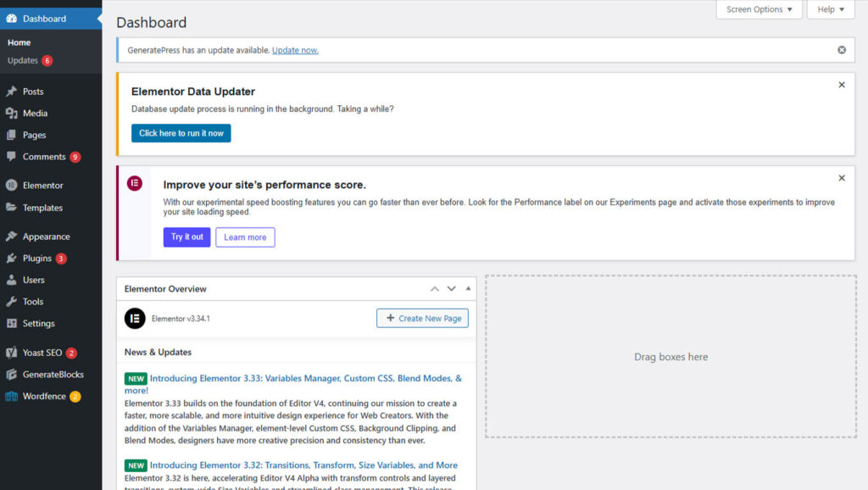
Task: Move Elementor Overview widget down
Action: pos(452,288)
